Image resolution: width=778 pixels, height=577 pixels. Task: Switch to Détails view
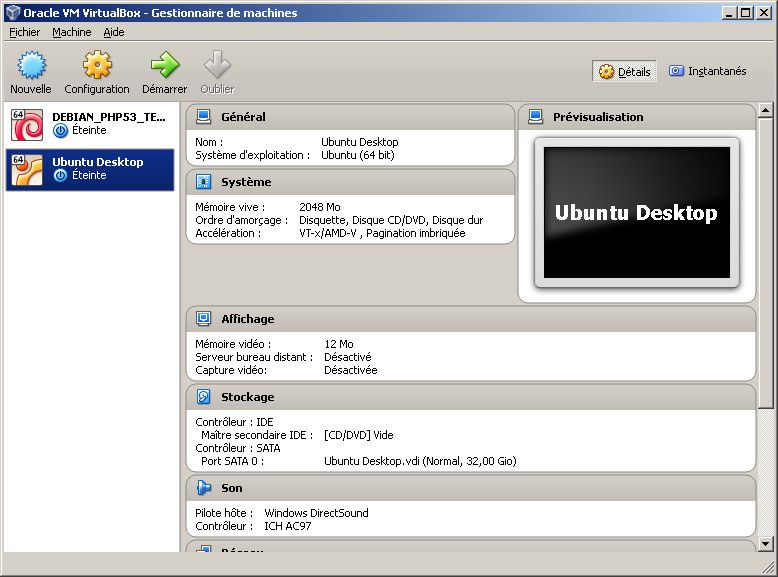click(624, 71)
